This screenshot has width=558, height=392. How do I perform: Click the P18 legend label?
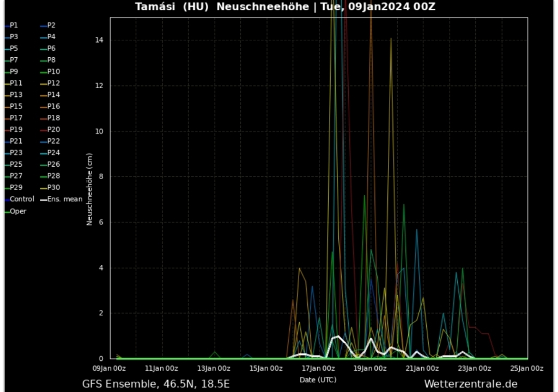tap(53, 118)
